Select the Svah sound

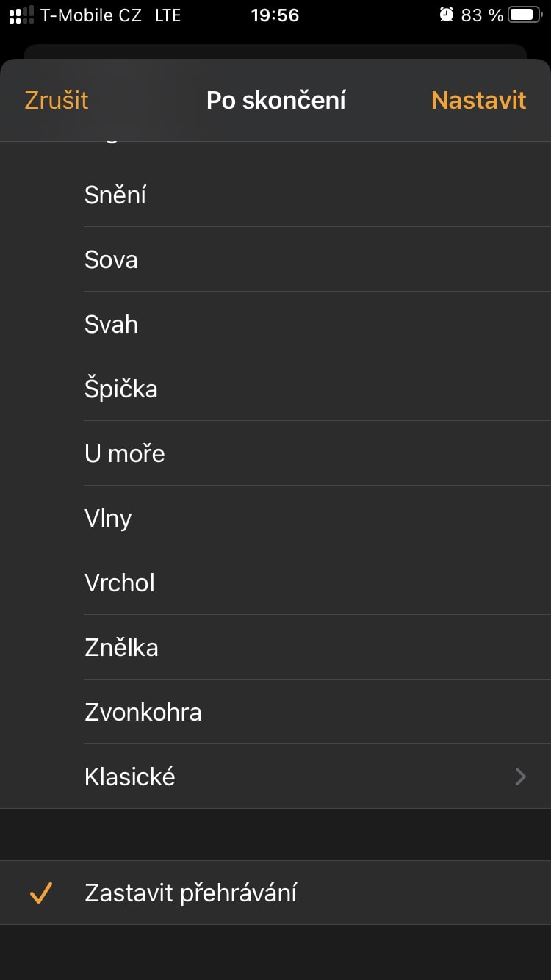pyautogui.click(x=275, y=324)
